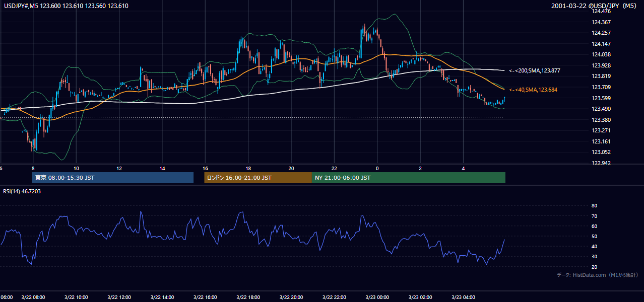Click the 123.380 price axis label

(601, 120)
